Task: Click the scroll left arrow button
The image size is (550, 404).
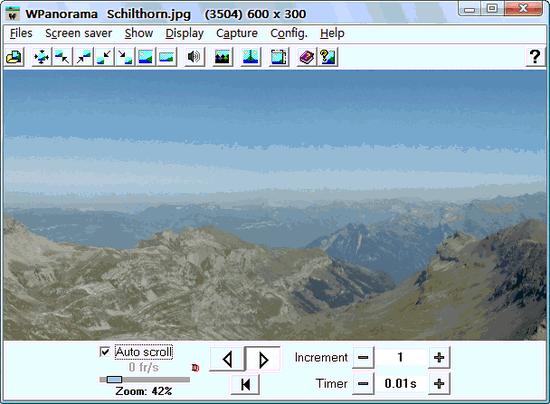Action: 227,359
